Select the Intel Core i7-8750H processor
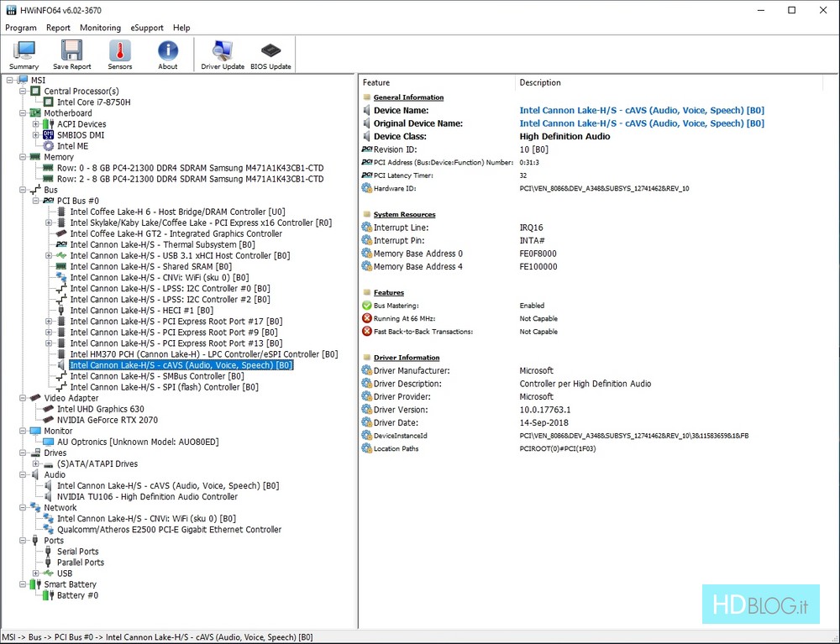 [93, 102]
